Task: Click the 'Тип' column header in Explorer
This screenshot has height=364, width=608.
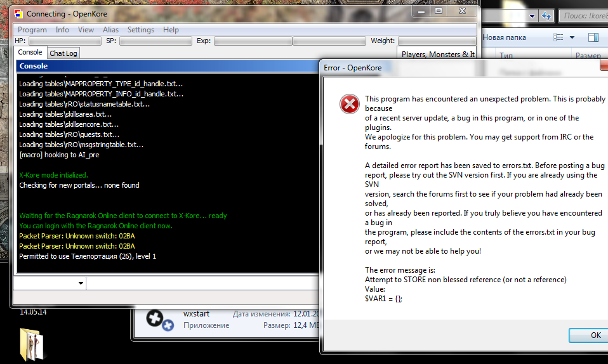Action: click(506, 55)
